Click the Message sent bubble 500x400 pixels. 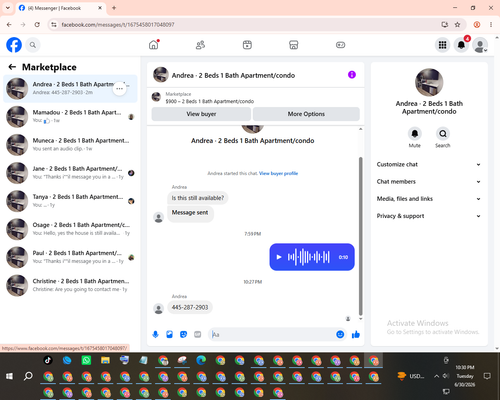(190, 213)
